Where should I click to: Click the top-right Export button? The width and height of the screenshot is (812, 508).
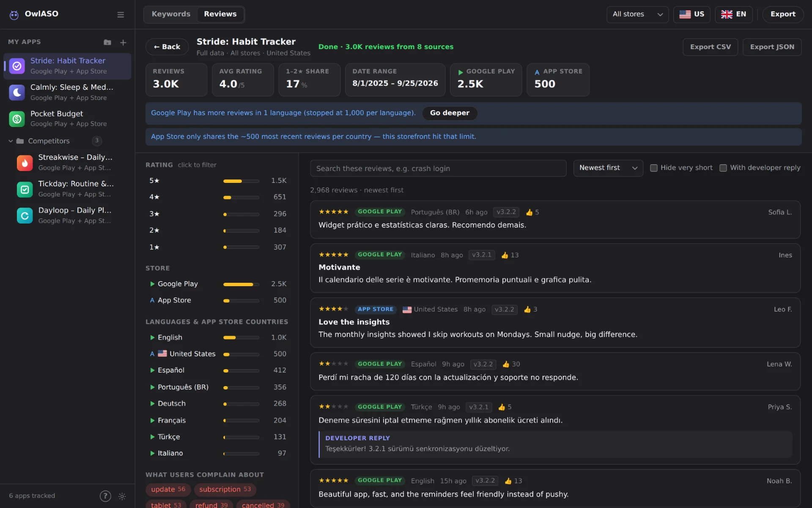coord(782,14)
